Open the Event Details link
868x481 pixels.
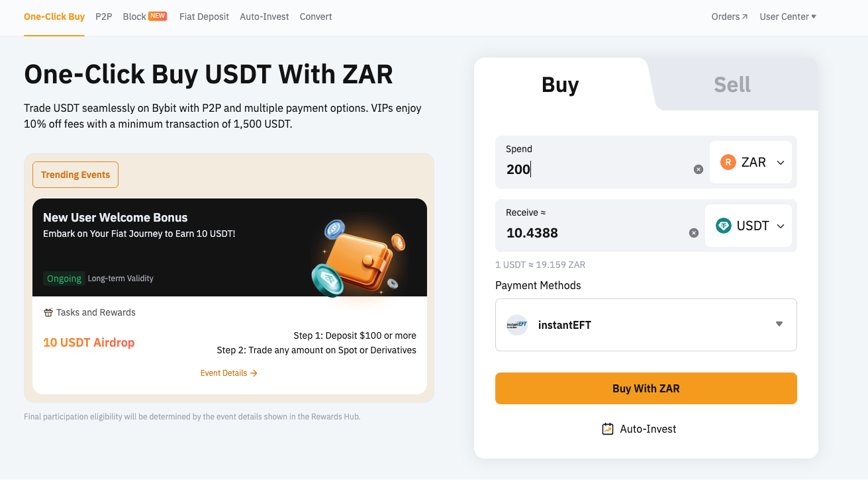(x=228, y=373)
